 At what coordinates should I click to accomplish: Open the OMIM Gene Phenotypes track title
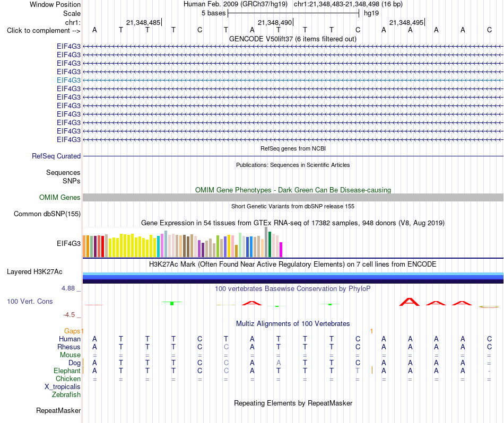click(293, 190)
